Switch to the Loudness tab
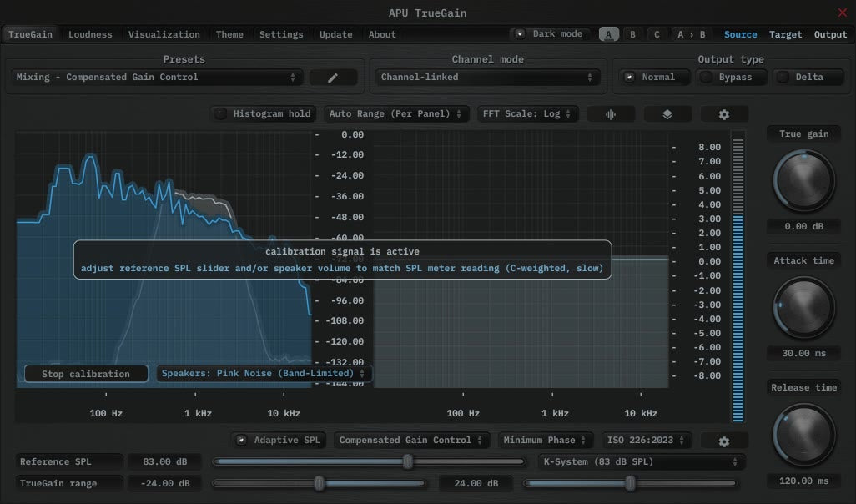 point(90,34)
